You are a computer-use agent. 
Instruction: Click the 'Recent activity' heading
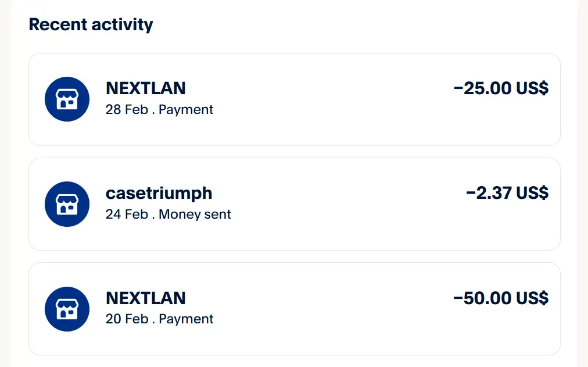click(x=91, y=24)
